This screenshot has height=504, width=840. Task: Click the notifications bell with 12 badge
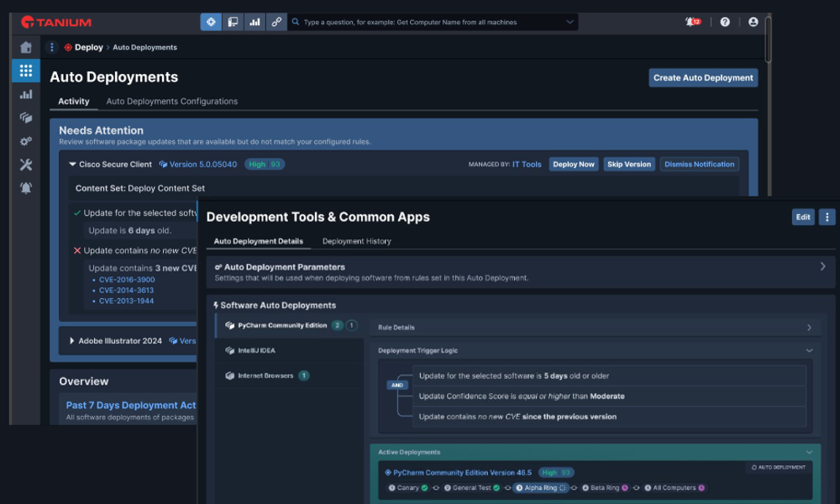coord(692,22)
